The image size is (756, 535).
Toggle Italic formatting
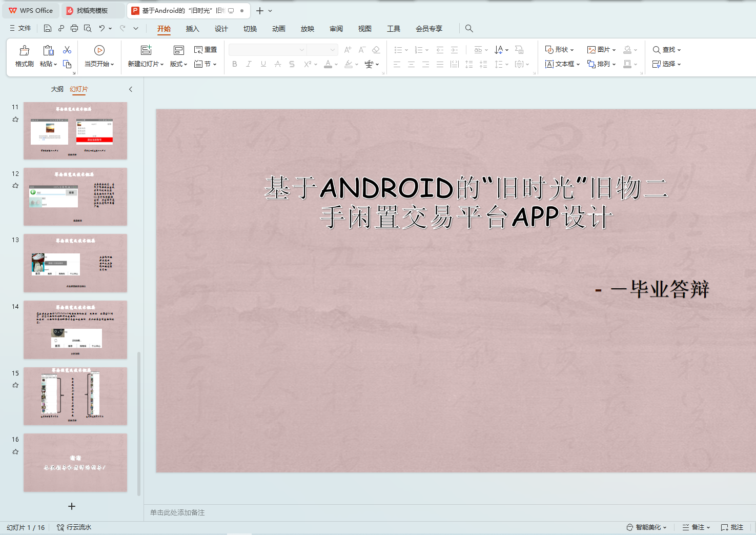point(249,64)
